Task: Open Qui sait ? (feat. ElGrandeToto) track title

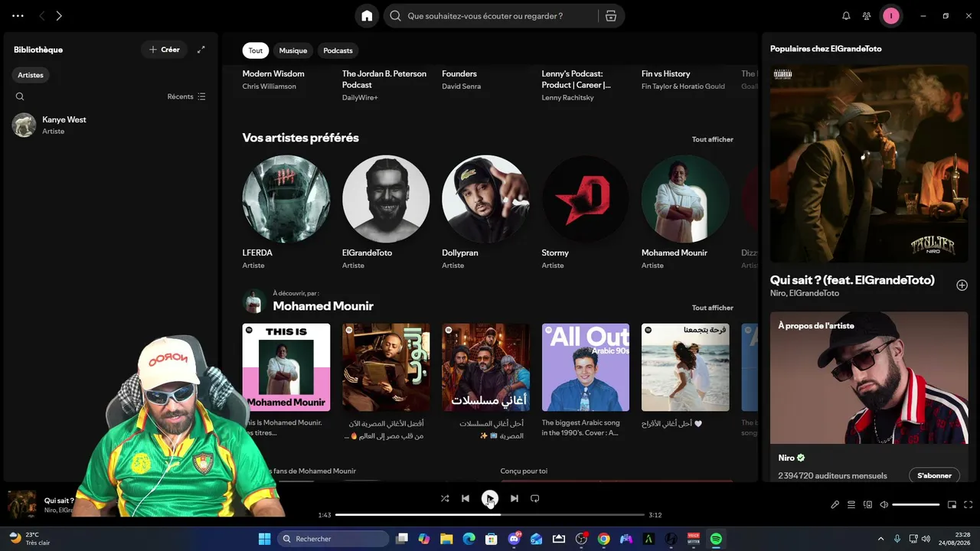Action: click(852, 280)
